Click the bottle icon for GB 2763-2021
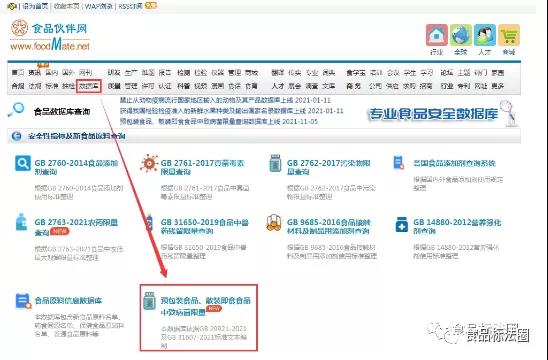548x360 pixels. pyautogui.click(x=21, y=222)
